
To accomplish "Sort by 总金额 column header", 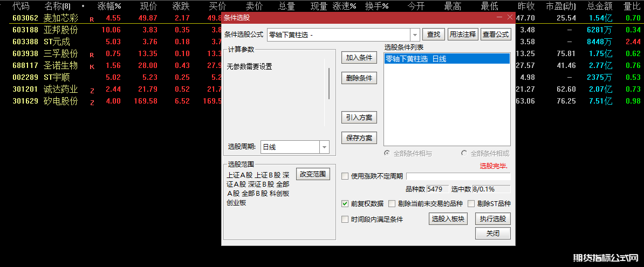I will [x=600, y=6].
